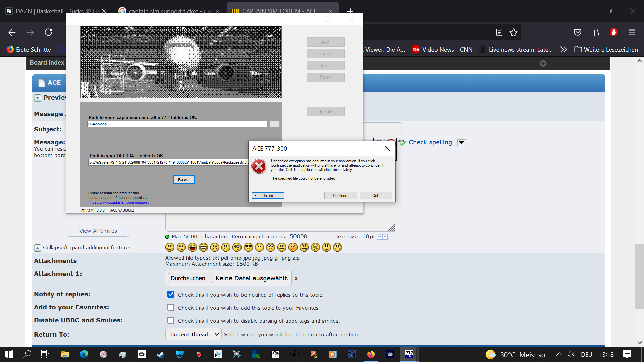Enable Add to your Favorites checkbox
Screen dimensions: 644x362
pos(171,307)
